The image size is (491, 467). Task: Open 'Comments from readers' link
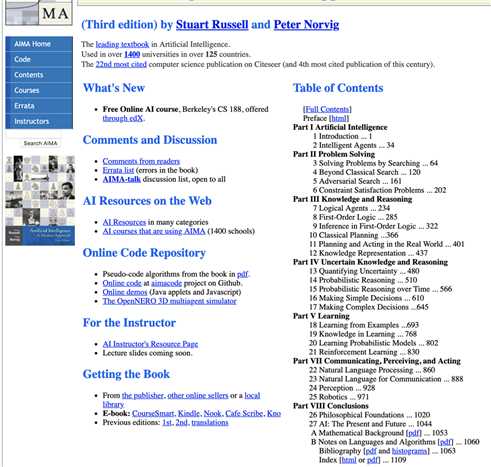pos(141,161)
